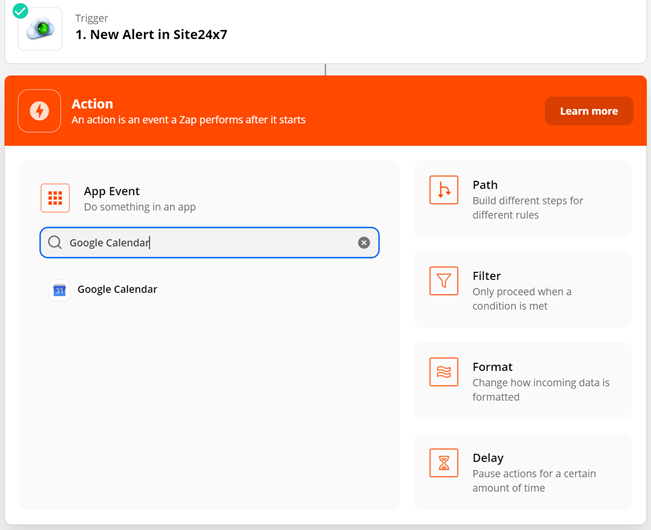Click the Format waves icon
The image size is (651, 530).
coord(443,372)
